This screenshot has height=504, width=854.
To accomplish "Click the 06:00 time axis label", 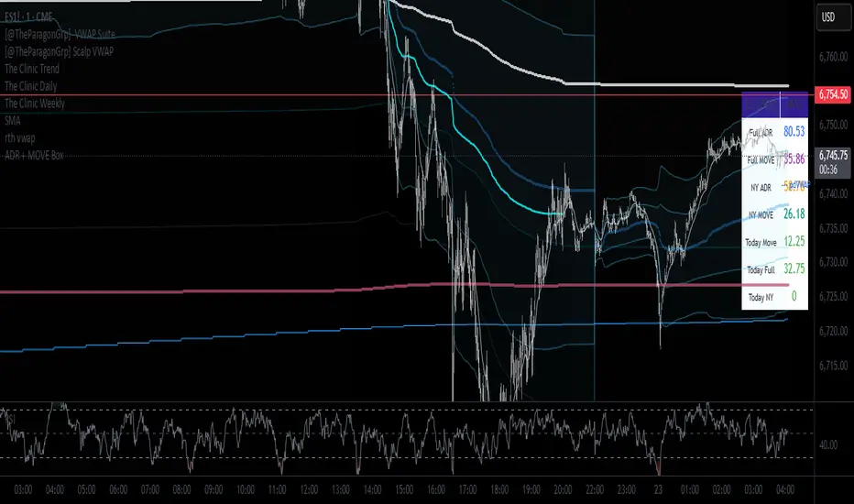I will pos(118,489).
